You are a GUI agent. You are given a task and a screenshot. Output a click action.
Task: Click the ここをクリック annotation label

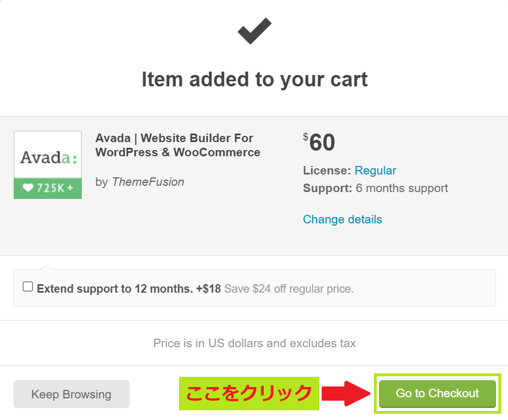click(x=248, y=393)
